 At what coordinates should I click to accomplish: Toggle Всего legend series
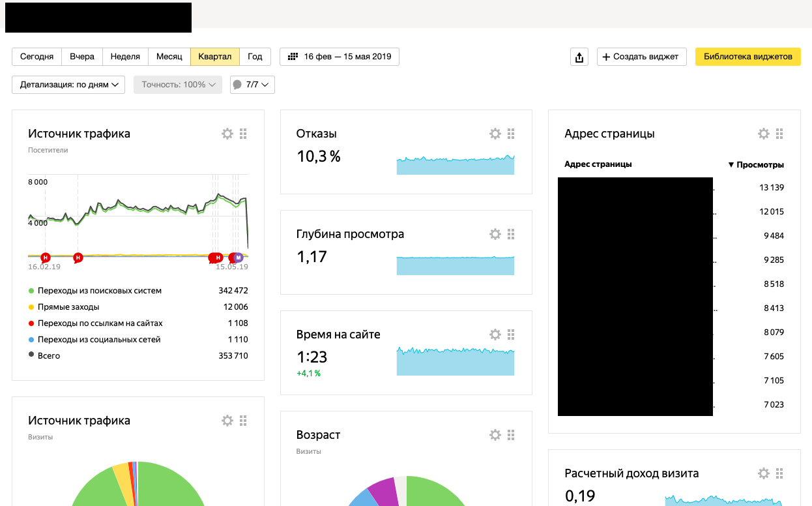coord(44,355)
